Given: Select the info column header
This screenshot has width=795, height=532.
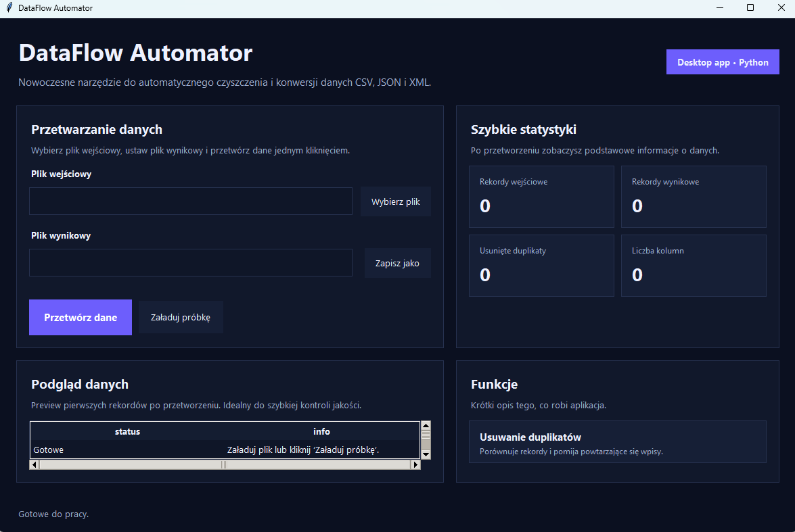Looking at the screenshot, I should (x=321, y=432).
